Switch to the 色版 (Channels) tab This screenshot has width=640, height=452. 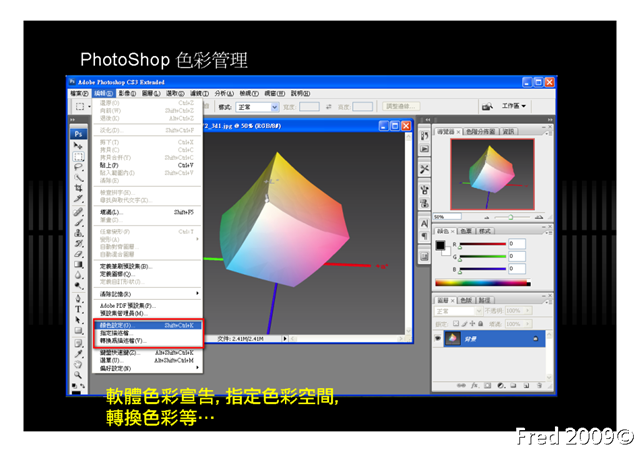click(466, 301)
